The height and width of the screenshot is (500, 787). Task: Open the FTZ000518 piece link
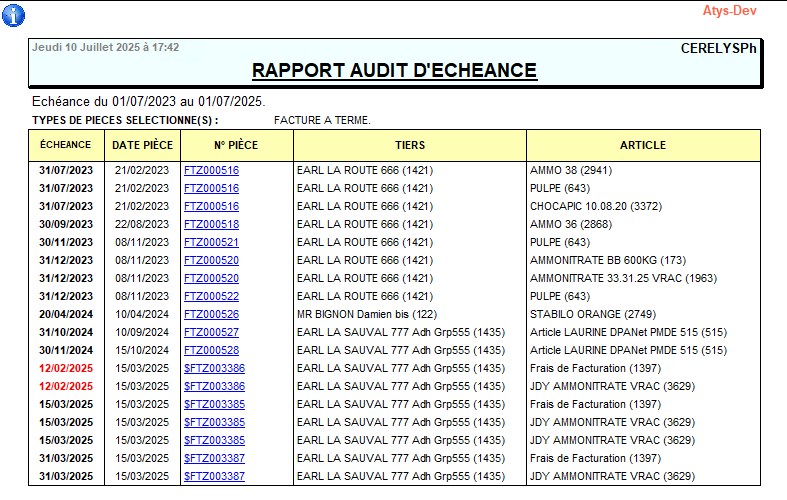[x=211, y=224]
